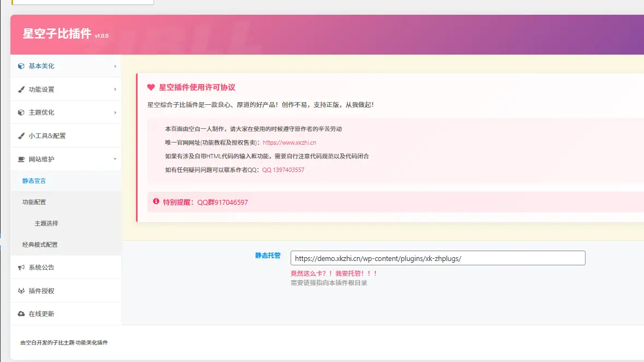This screenshot has width=644, height=362.
Task: Click the cube icon beside 基本美化
Action: 21,66
